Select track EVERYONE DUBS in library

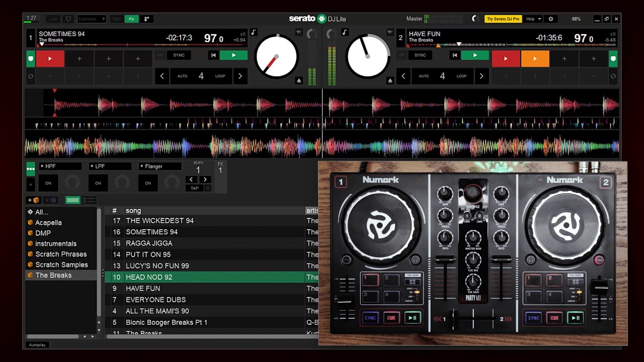coord(211,300)
